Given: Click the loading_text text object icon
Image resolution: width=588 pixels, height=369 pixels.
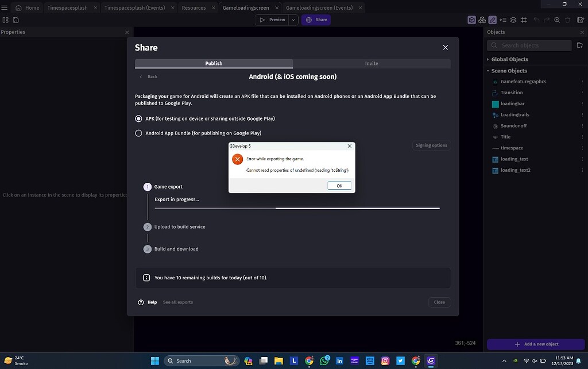Looking at the screenshot, I should coord(494,159).
